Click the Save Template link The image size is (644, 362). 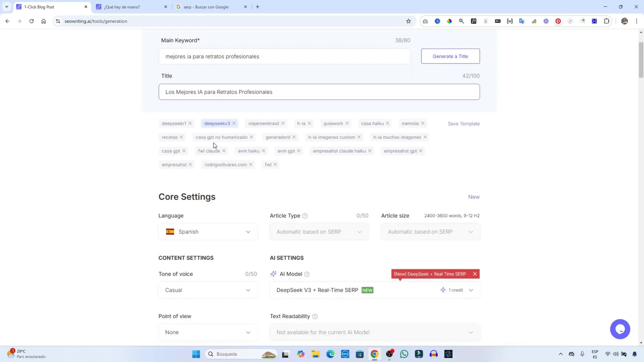463,124
